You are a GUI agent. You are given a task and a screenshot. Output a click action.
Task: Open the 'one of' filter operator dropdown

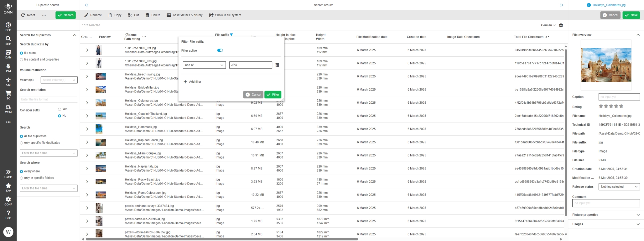(204, 65)
